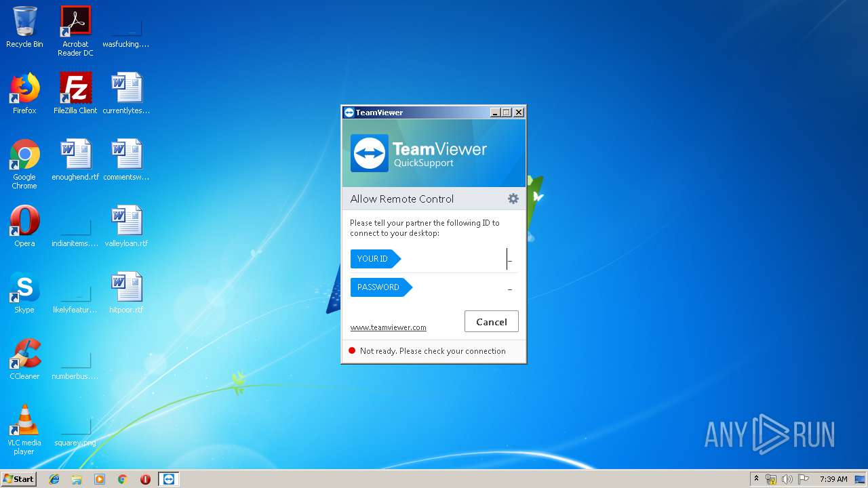Select the numberbus file on desktop
This screenshot has height=488, width=868.
75,363
